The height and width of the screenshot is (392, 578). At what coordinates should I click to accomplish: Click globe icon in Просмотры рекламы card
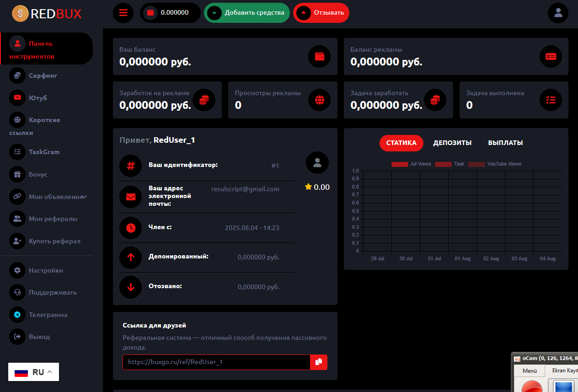pos(320,100)
